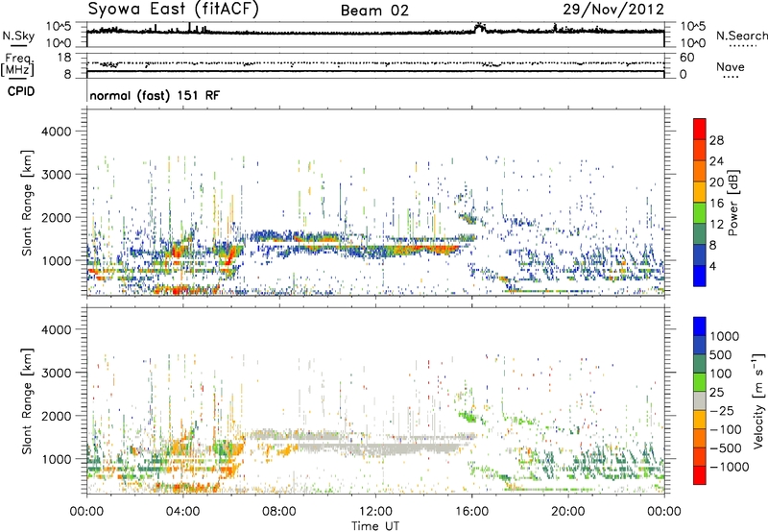Click the 20:00 time axis tick label

click(x=567, y=512)
